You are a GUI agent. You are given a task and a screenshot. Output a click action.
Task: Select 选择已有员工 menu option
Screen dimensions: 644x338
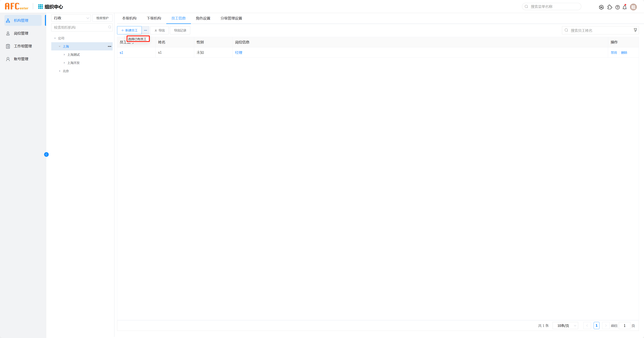(138, 39)
